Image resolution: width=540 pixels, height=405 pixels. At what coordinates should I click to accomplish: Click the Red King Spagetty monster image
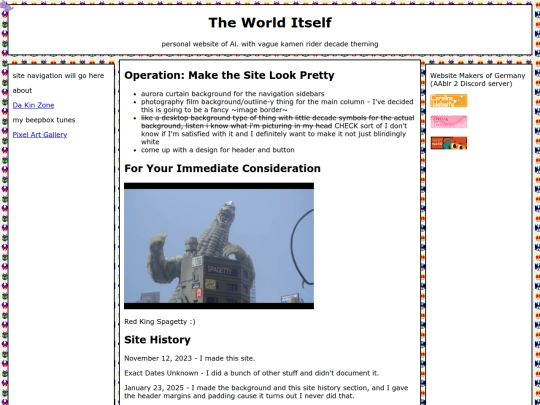tap(219, 246)
